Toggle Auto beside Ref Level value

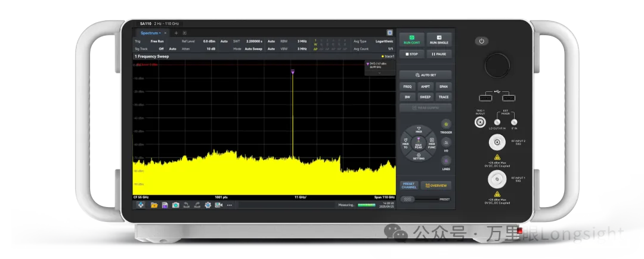coord(224,42)
